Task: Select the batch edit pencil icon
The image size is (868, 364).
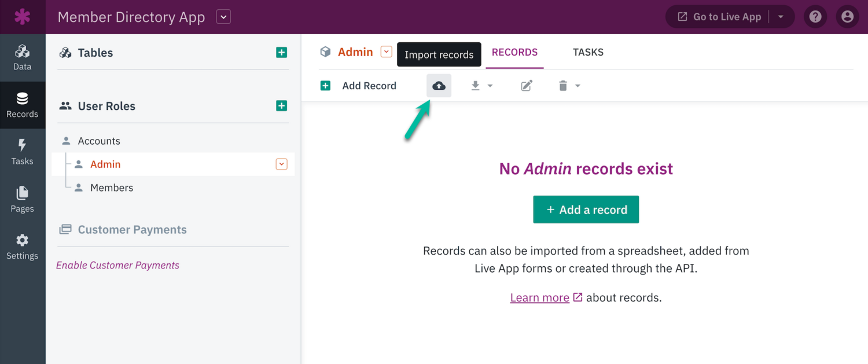Action: click(526, 85)
